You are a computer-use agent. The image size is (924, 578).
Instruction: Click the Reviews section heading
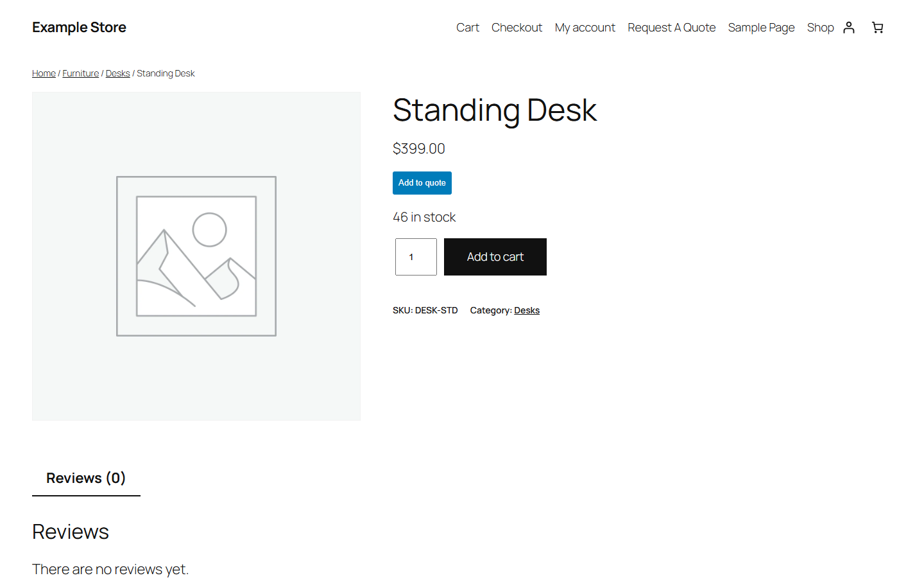(x=71, y=532)
